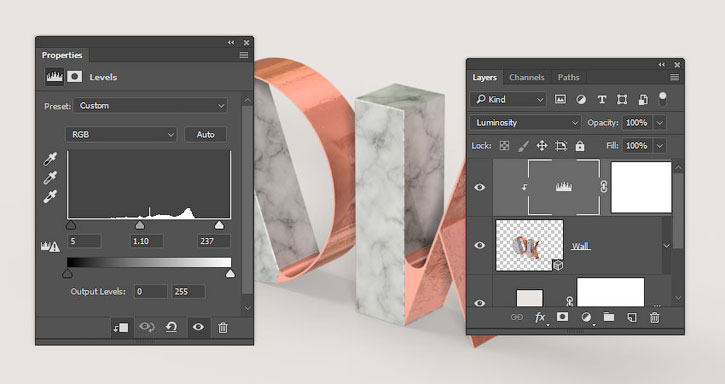Viewport: 725px width, 384px height.
Task: Open the Luminosity blend mode dropdown
Action: point(525,123)
